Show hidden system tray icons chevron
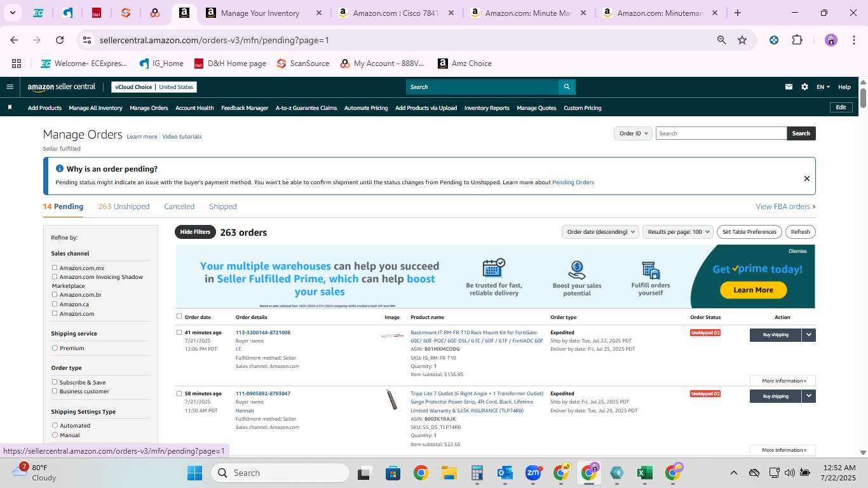Viewport: 868px width, 488px height. click(x=733, y=473)
